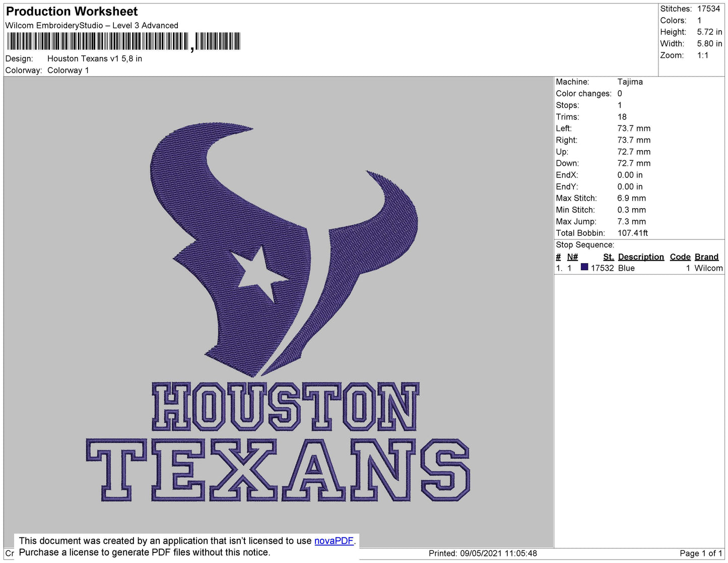Click the 'Stop Sequence:' heading
Viewport: 728px width, 563px height.
[585, 244]
